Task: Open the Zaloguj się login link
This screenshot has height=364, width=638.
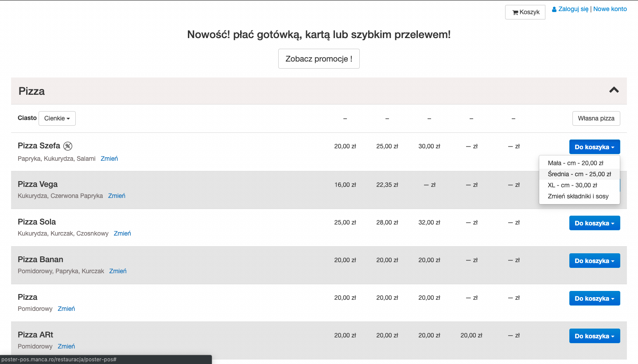Action: click(573, 9)
